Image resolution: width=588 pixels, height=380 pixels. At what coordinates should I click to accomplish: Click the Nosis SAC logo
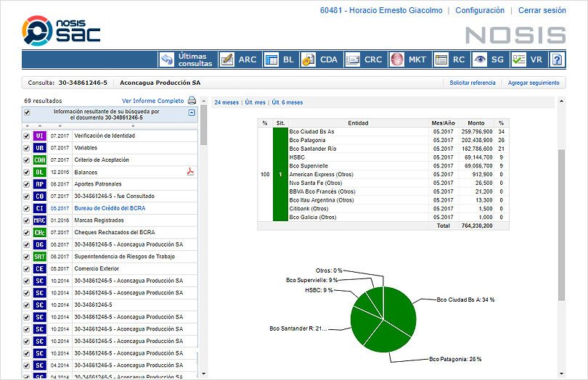(61, 30)
